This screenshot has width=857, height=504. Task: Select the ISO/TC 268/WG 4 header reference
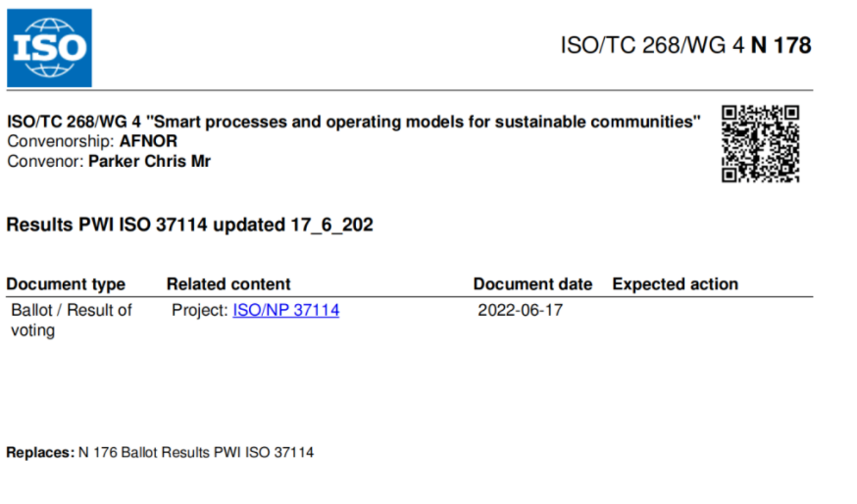(653, 45)
